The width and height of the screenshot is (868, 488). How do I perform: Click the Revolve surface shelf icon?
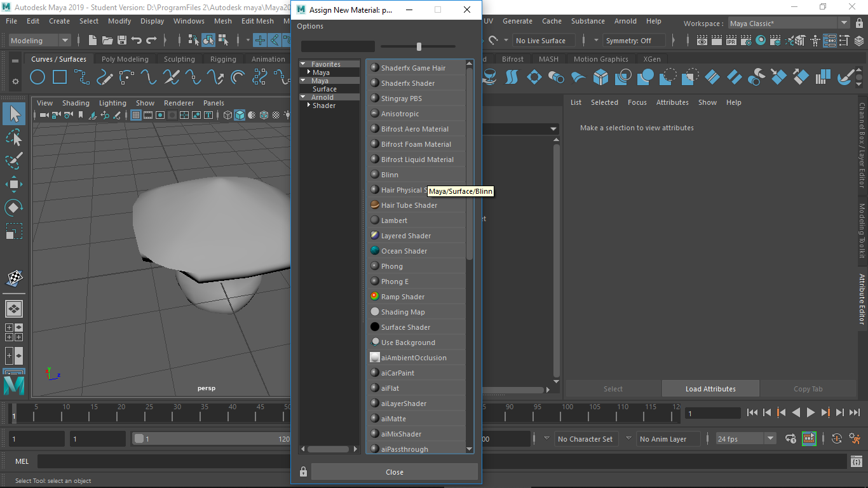(489, 78)
